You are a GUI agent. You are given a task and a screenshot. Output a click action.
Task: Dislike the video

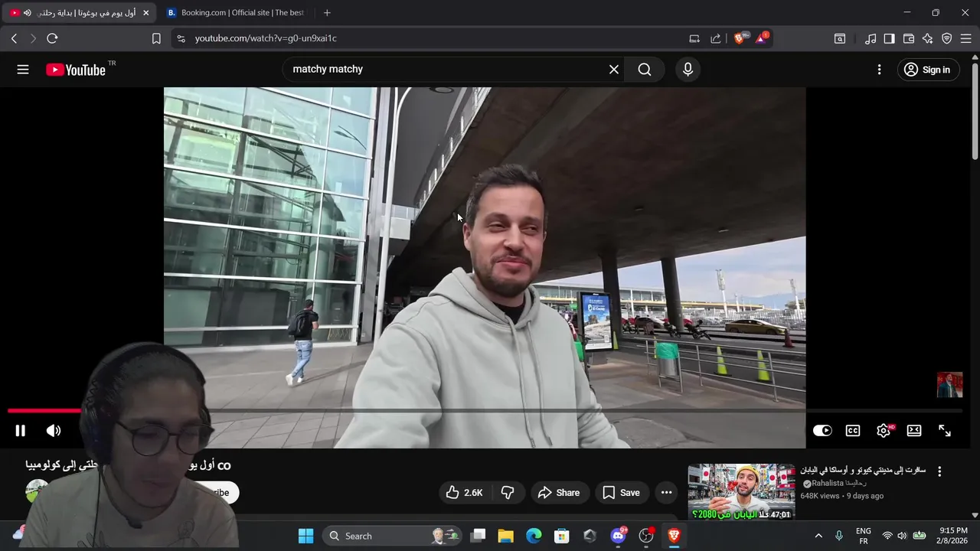[x=508, y=493]
